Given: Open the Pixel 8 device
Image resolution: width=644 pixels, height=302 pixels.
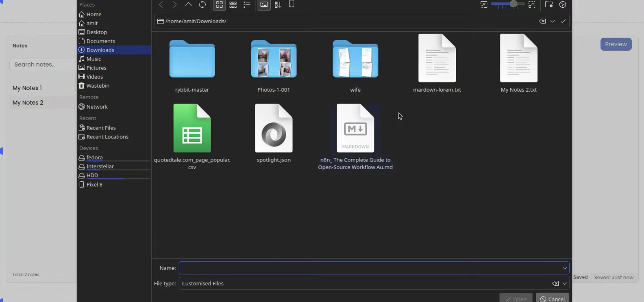Looking at the screenshot, I should point(114,184).
